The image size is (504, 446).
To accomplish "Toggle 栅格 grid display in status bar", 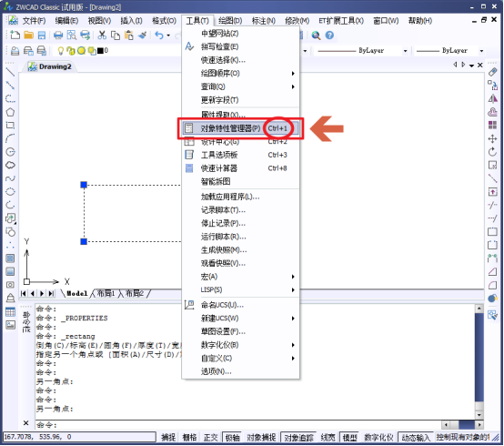I will coord(189,437).
